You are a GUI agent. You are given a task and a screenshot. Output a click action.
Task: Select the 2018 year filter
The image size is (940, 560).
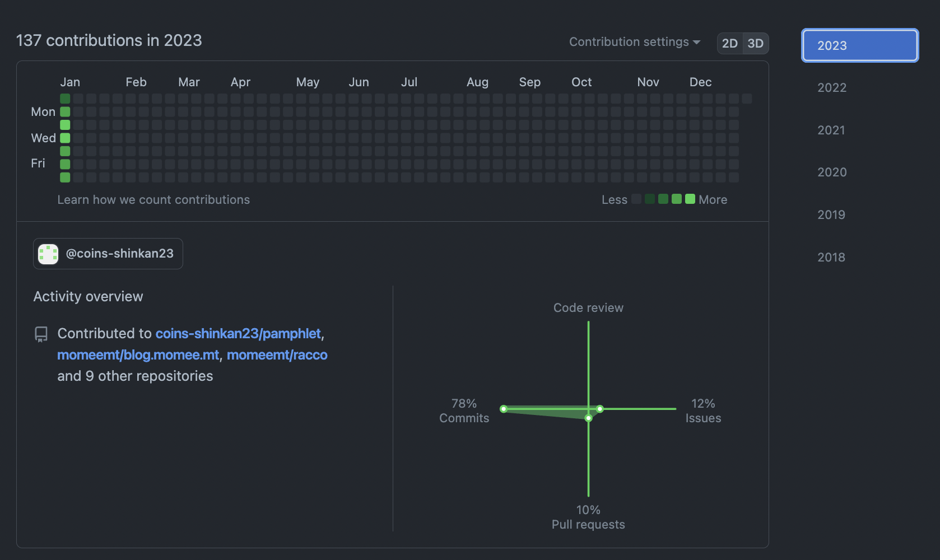831,258
